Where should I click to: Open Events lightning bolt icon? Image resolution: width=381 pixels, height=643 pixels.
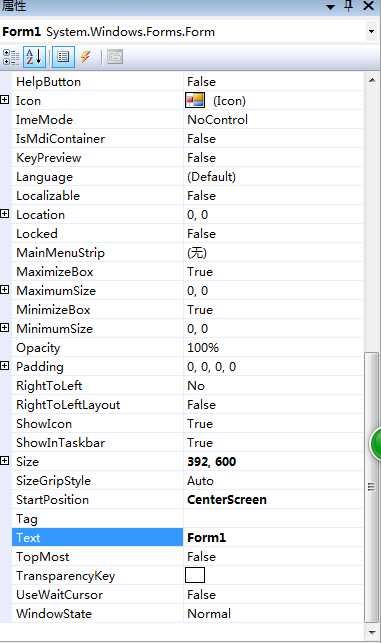[x=86, y=57]
